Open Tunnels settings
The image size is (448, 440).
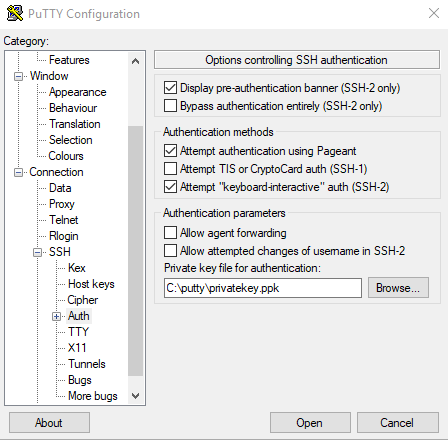point(87,364)
